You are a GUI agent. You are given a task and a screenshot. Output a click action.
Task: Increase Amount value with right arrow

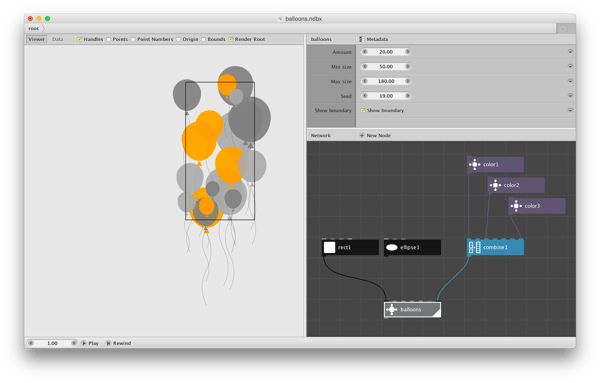click(408, 52)
